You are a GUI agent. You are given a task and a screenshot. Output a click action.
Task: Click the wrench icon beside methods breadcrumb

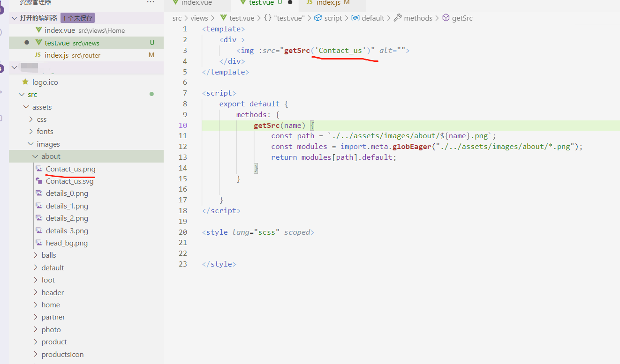tap(398, 18)
